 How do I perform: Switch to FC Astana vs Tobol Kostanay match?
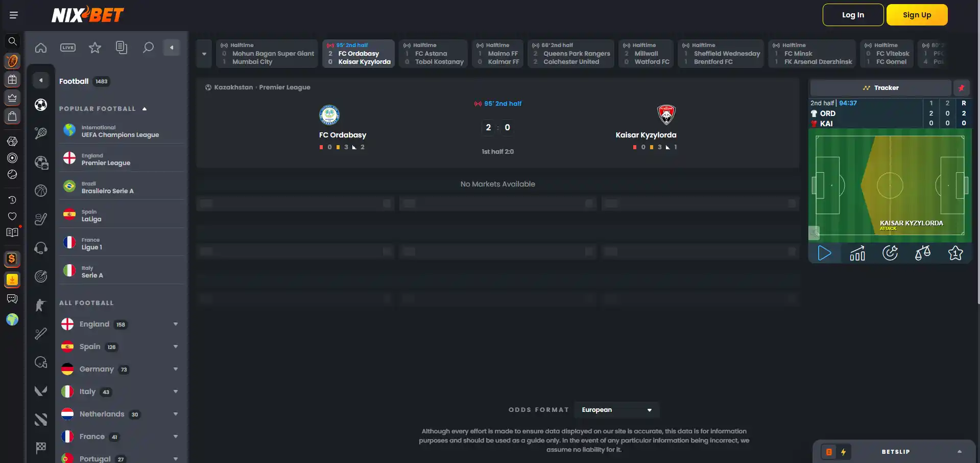(x=434, y=54)
